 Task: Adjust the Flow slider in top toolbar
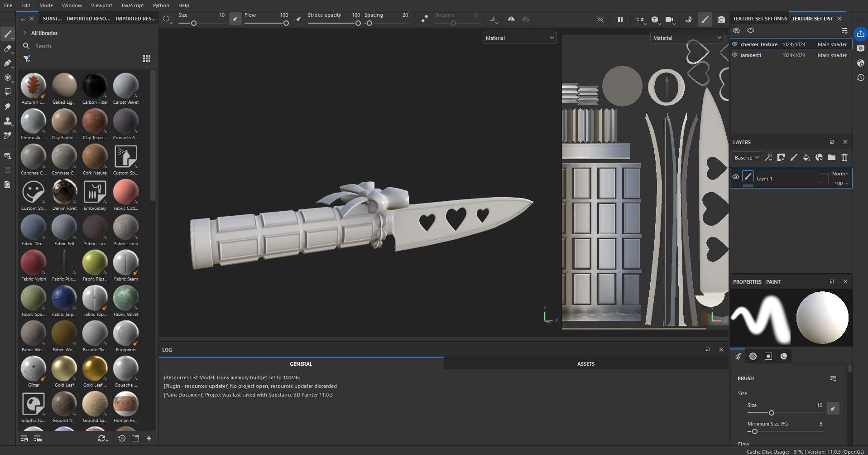click(x=286, y=23)
